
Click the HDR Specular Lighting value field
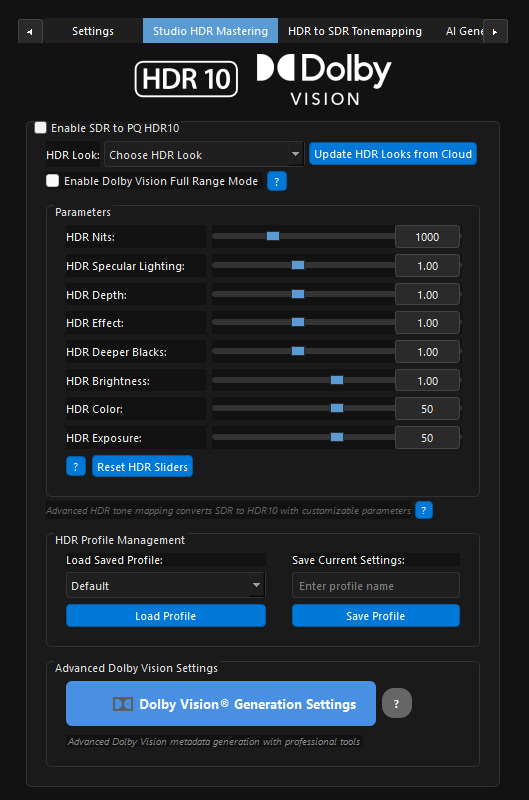pos(427,266)
